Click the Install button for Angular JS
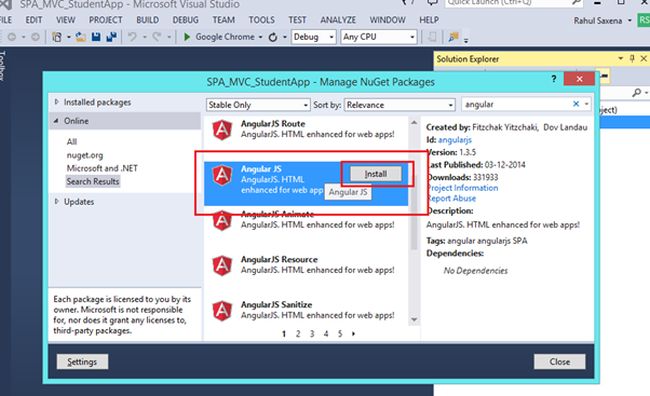The image size is (650, 396). [376, 174]
